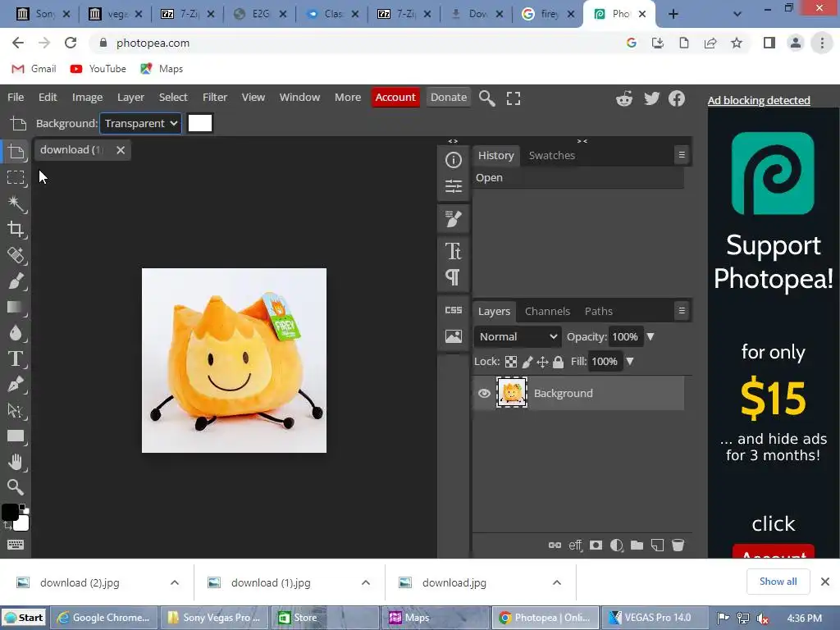Select the Rectangle shape tool
Screen dimensions: 840x630
16,436
